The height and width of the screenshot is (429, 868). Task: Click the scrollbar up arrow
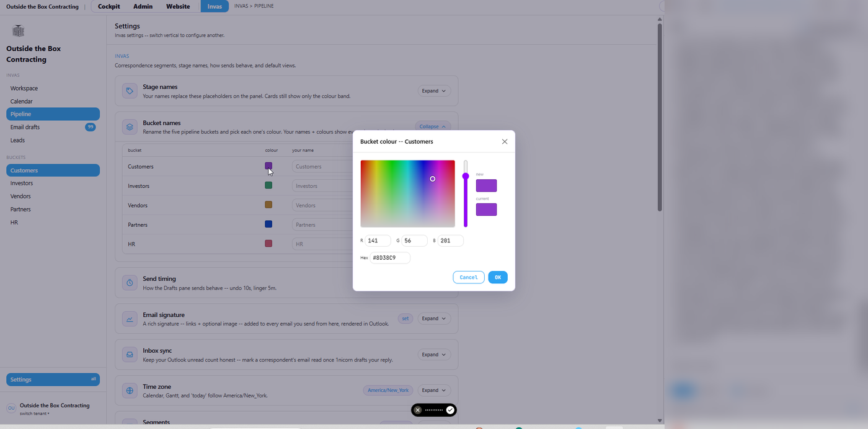[x=660, y=19]
